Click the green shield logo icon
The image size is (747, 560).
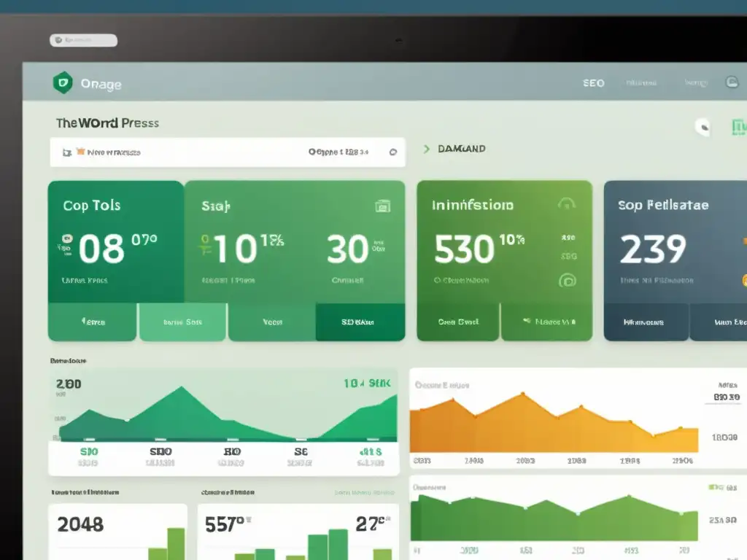tap(63, 84)
